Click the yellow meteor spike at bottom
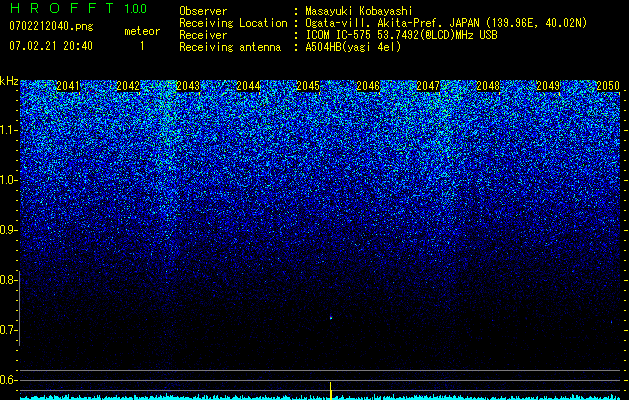 pos(331,391)
